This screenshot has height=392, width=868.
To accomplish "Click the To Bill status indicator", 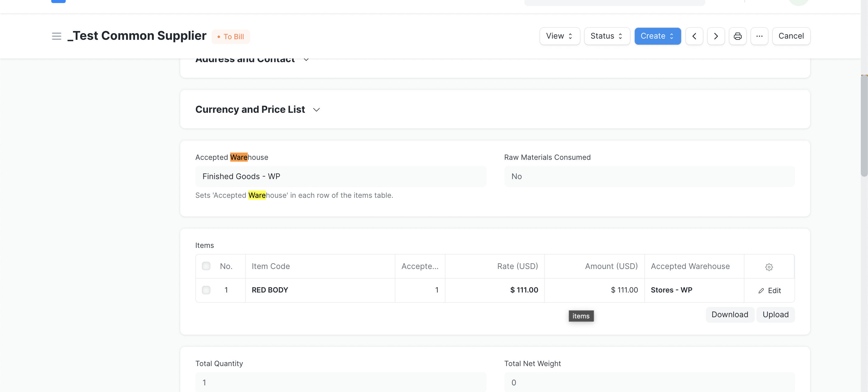I will [231, 36].
